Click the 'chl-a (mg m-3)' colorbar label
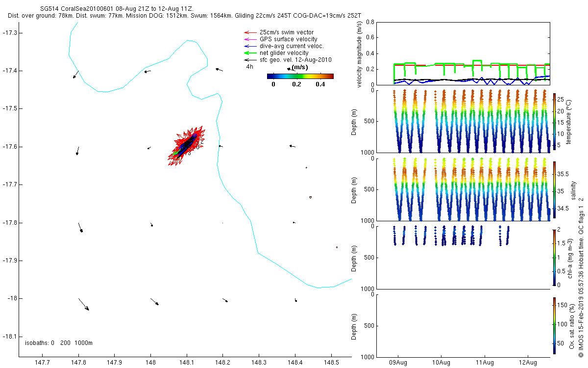This screenshot has width=588, height=368. pos(571,257)
